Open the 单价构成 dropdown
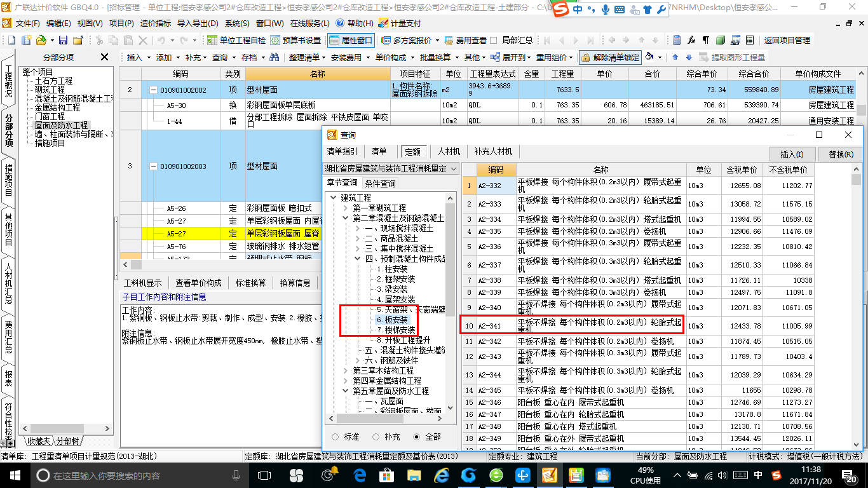Image resolution: width=868 pixels, height=488 pixels. [x=393, y=57]
